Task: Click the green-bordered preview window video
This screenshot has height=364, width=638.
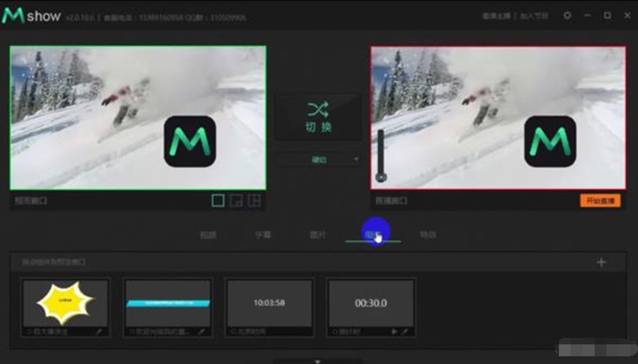Action: point(139,118)
